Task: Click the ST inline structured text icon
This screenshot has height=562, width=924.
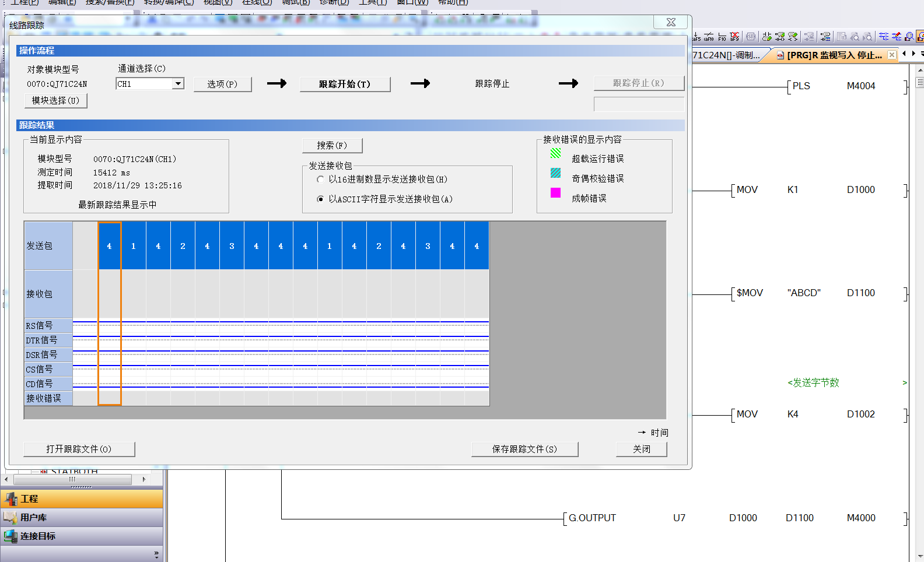Action: 751,37
